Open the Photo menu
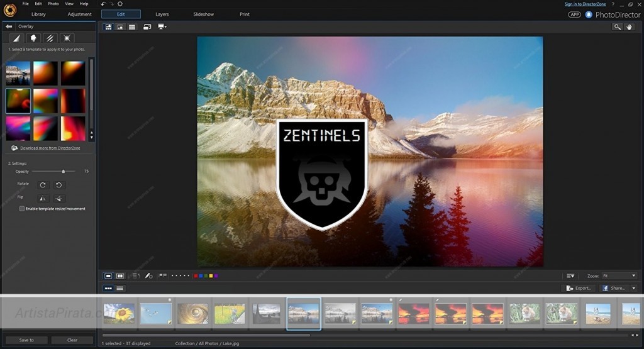644x349 pixels. pos(53,4)
